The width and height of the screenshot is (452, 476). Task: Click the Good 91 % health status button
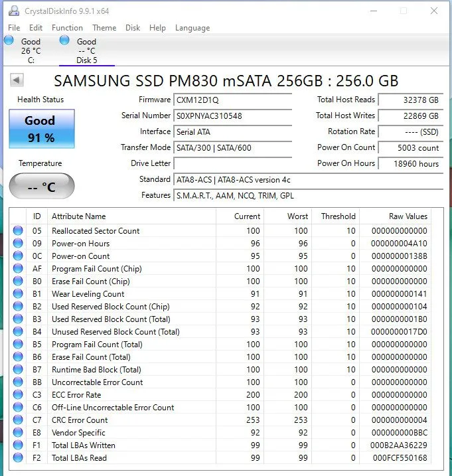tap(42, 129)
